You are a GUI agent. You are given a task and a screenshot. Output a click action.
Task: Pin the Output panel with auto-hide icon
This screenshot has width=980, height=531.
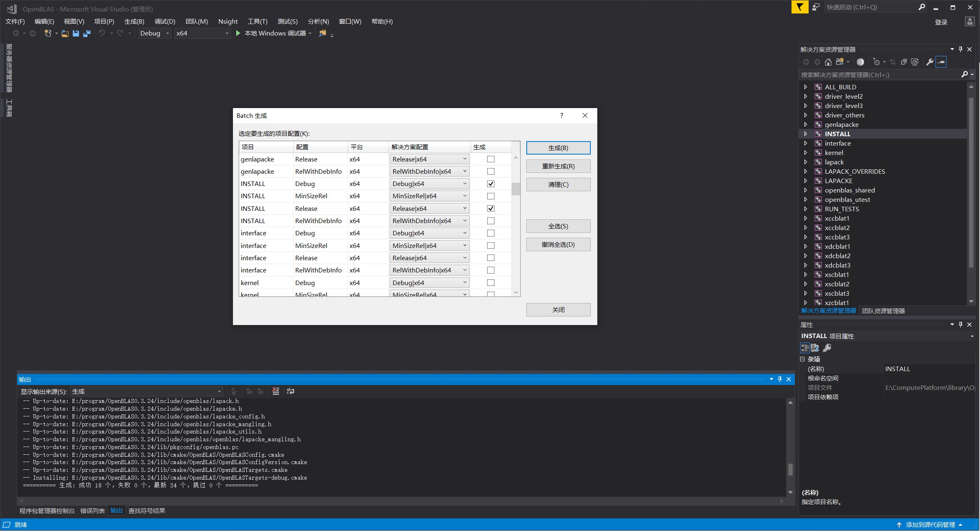pyautogui.click(x=780, y=379)
